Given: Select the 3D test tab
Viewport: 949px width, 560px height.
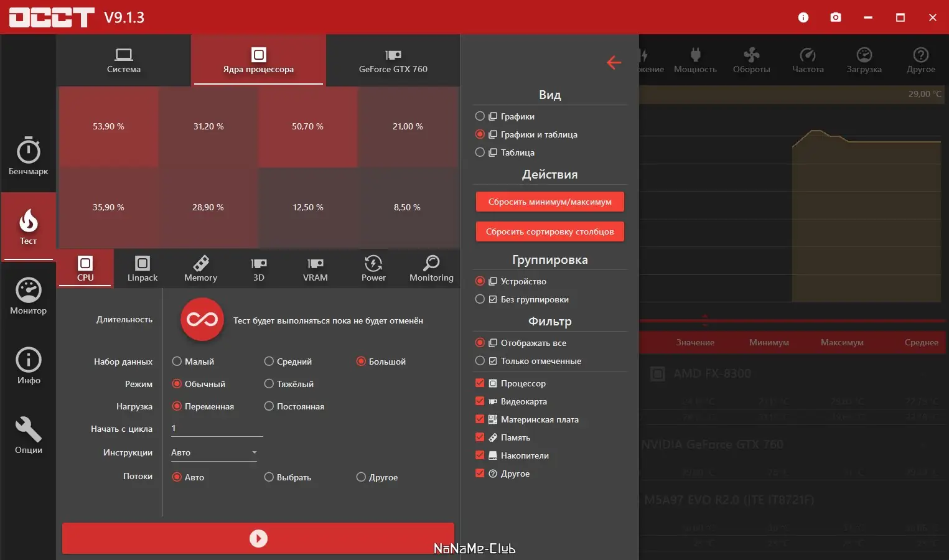Looking at the screenshot, I should [259, 268].
